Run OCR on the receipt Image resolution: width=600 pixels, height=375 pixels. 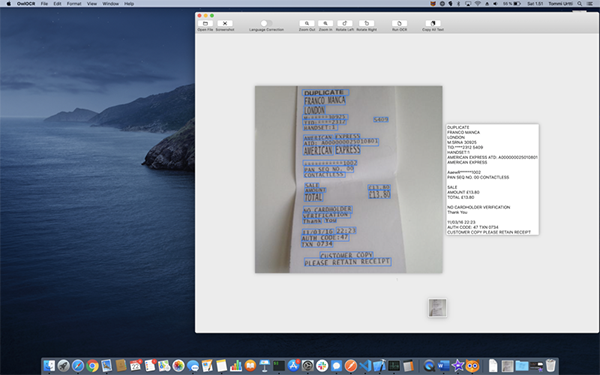(x=399, y=23)
